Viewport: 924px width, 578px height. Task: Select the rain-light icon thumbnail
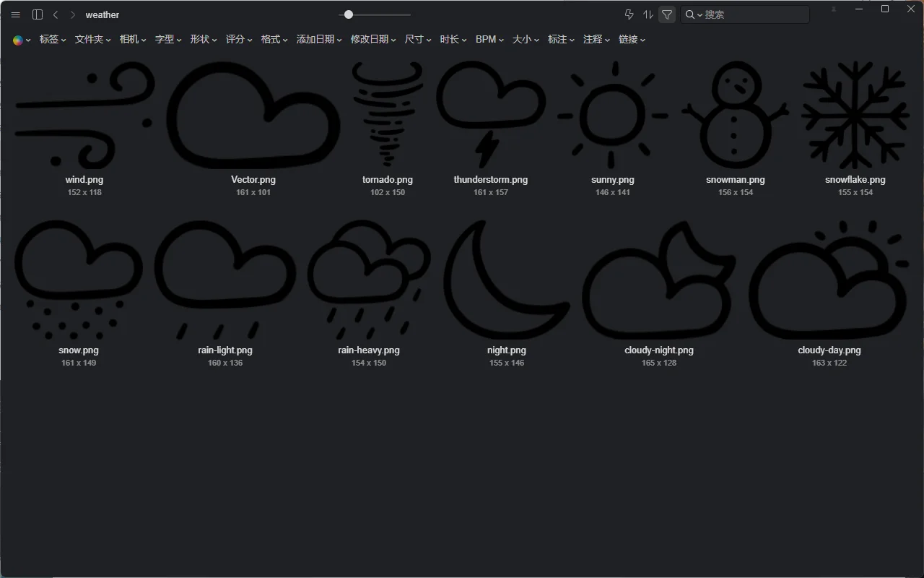225,281
